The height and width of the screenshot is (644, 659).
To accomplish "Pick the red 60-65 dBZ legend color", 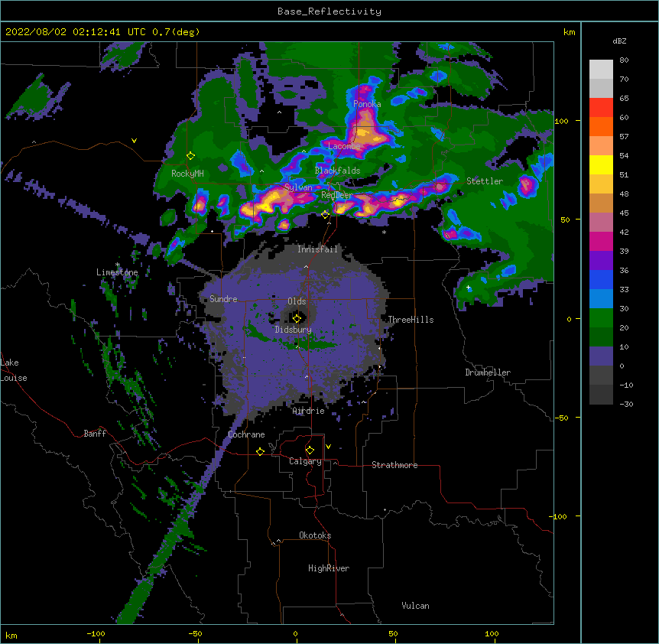I will click(601, 108).
